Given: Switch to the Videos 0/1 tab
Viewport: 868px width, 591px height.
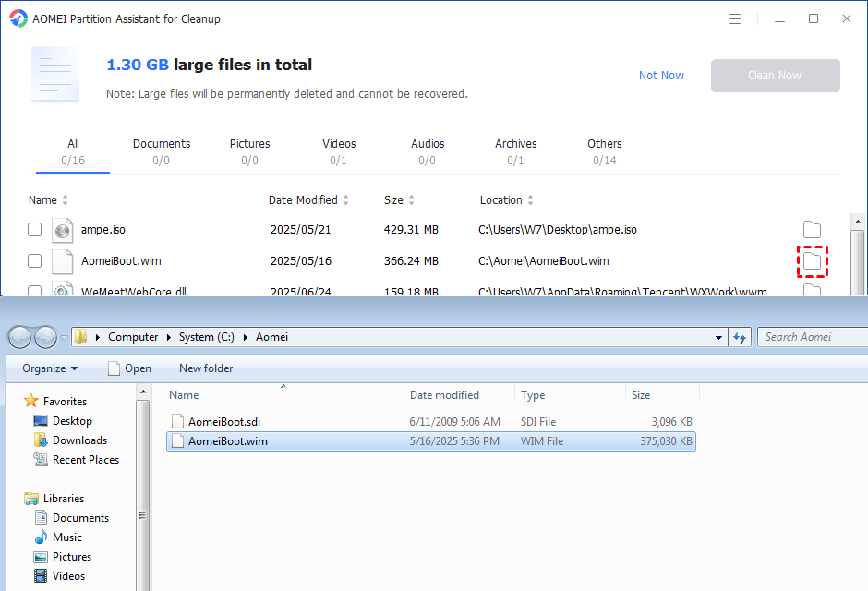Looking at the screenshot, I should (339, 151).
